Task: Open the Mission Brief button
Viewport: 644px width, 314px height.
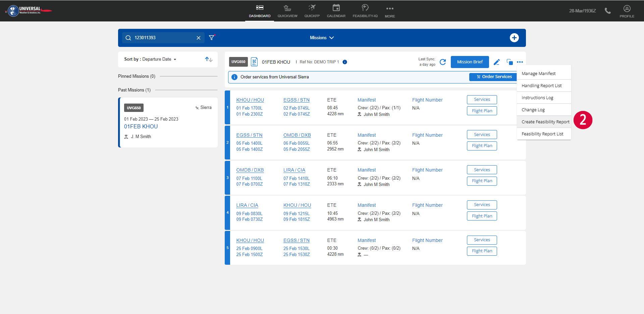Action: pos(470,62)
